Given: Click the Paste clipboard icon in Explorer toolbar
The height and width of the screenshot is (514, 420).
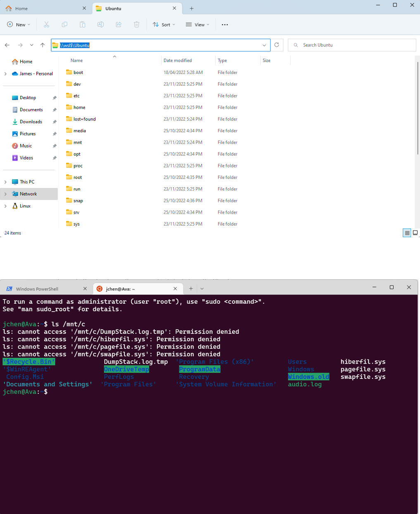Looking at the screenshot, I should coord(83,25).
